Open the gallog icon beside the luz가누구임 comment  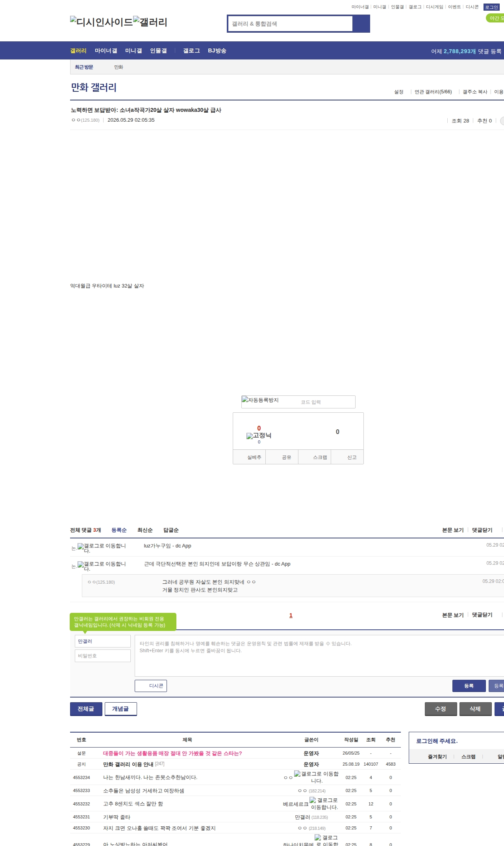pos(102,548)
